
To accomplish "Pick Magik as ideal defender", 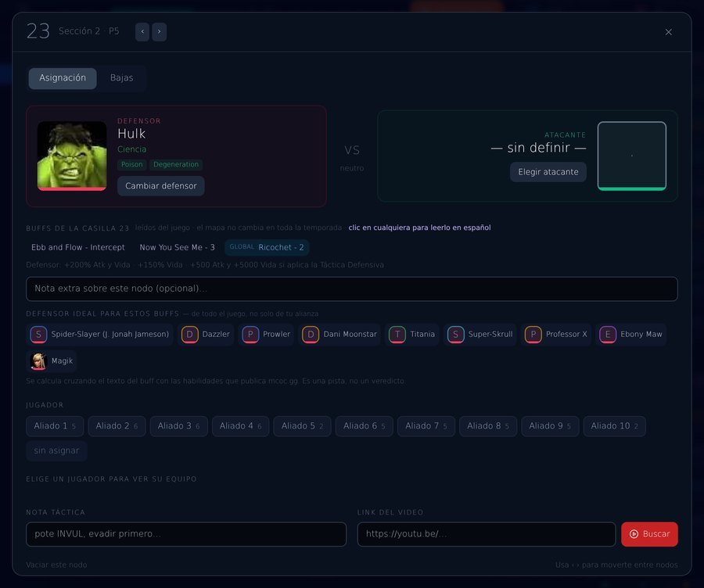I will point(51,361).
